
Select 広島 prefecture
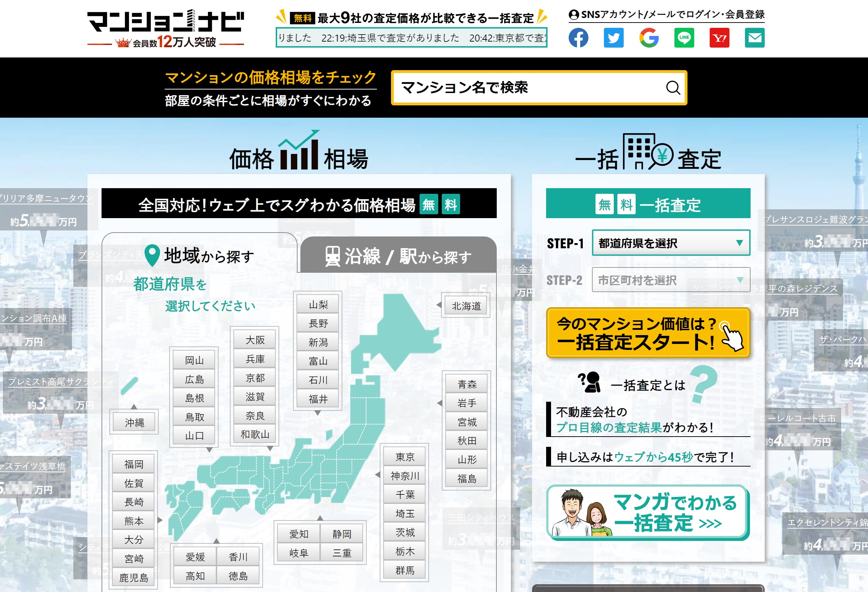[x=194, y=379]
